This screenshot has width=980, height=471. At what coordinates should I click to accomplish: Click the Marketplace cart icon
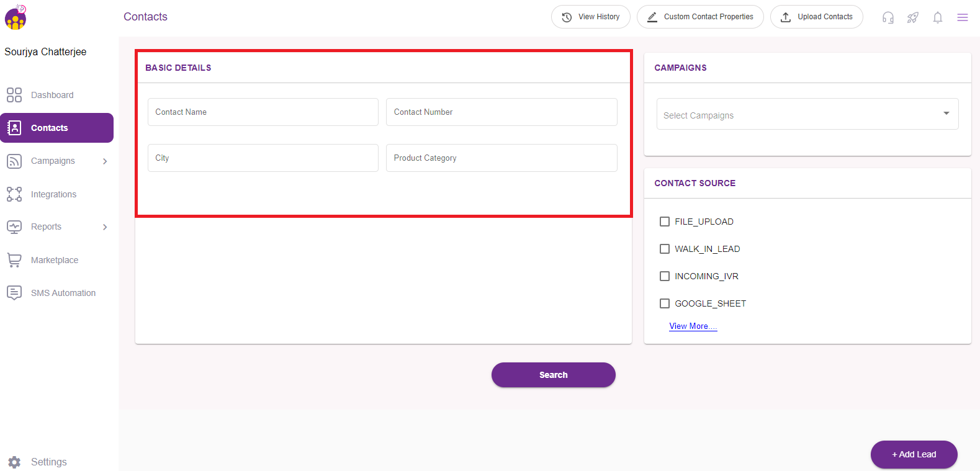pos(14,260)
